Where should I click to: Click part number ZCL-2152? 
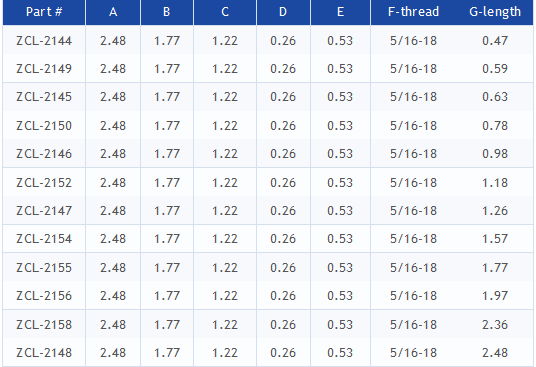44,183
